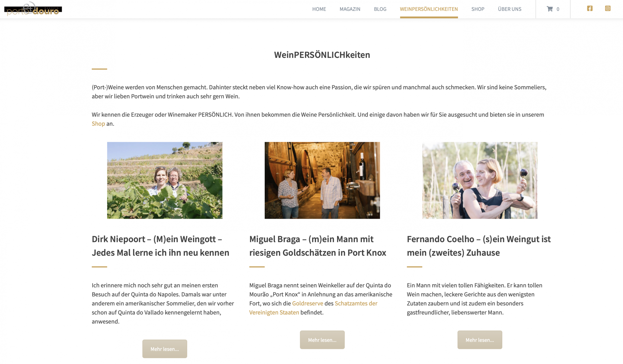Open the Fernando Coelho article headline
This screenshot has width=623, height=364.
click(479, 246)
